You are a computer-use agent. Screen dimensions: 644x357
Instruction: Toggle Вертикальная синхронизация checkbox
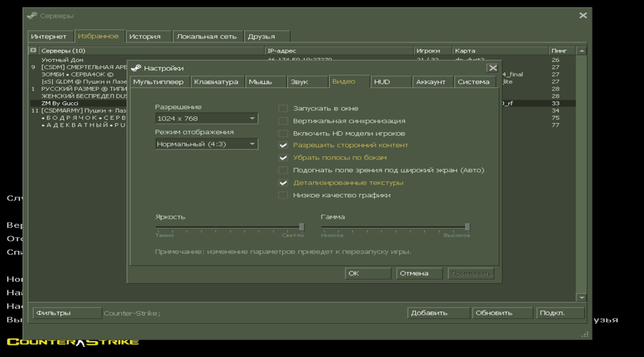tap(283, 121)
